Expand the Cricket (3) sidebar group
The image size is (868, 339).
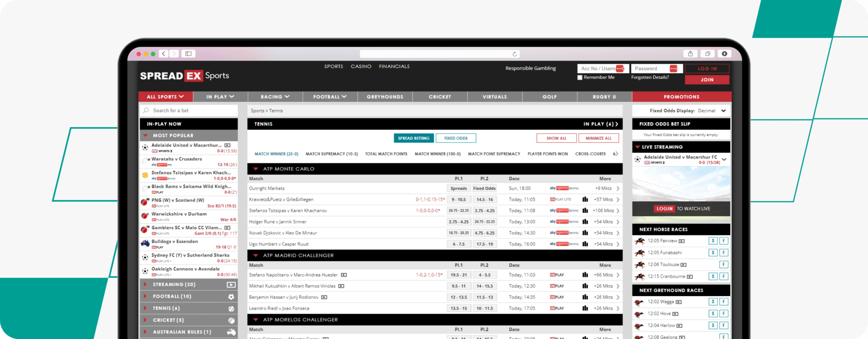(189, 320)
